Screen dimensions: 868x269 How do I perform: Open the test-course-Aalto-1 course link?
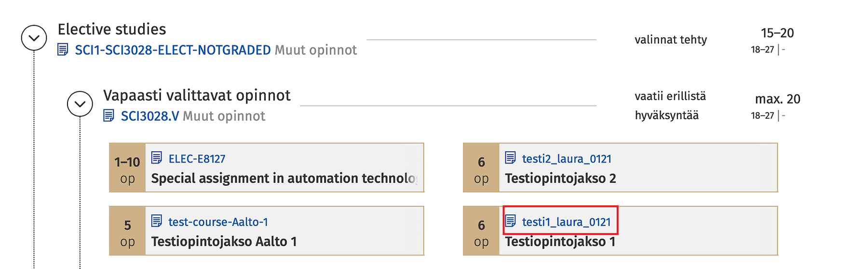[218, 222]
